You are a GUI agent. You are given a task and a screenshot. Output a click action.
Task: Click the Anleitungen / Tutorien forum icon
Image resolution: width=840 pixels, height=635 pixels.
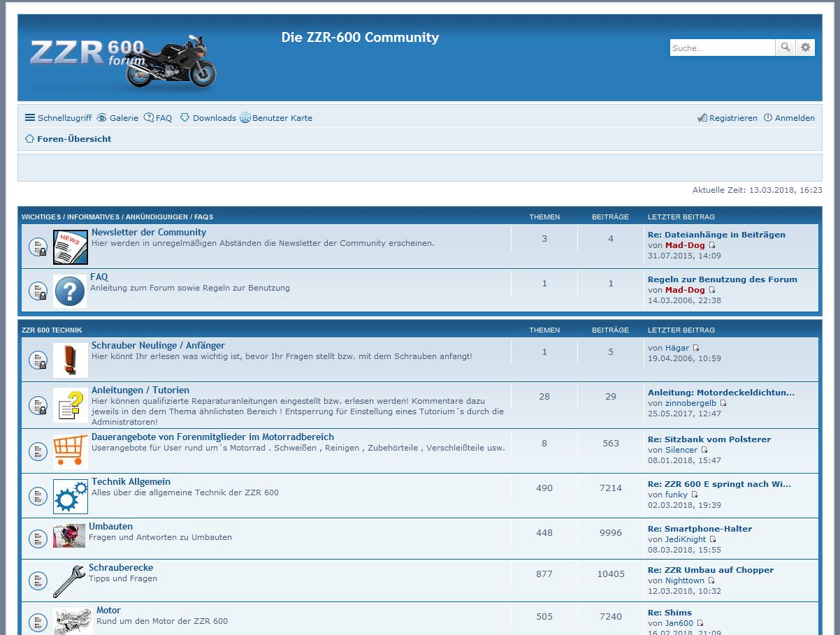[x=70, y=405]
